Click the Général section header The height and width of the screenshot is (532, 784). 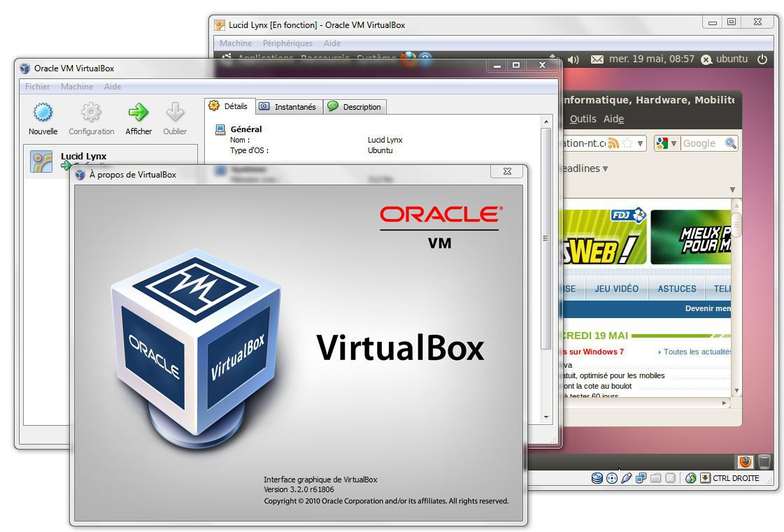pyautogui.click(x=246, y=129)
